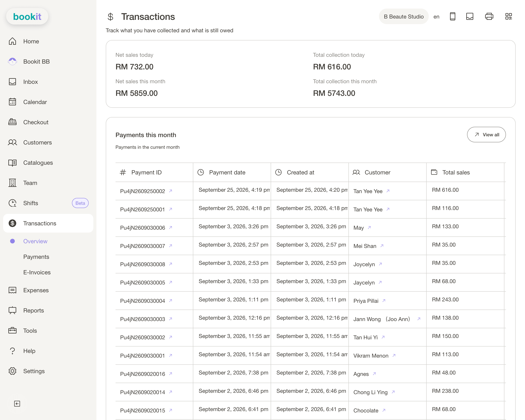Open link arrow for Jann Wong (Joo Ann)
525x420 pixels.
[x=419, y=319]
